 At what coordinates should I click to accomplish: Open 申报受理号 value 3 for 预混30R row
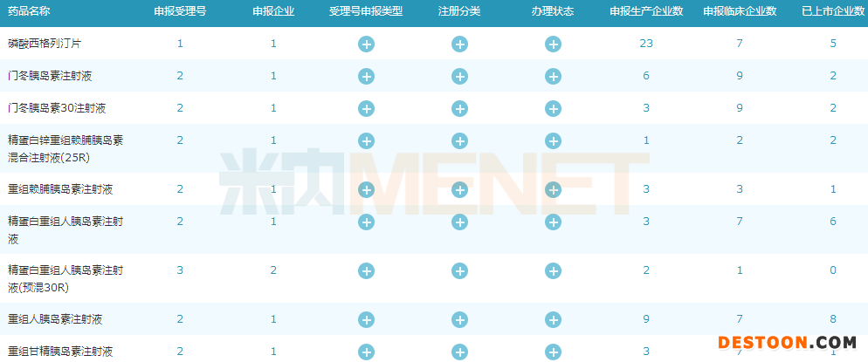[180, 270]
